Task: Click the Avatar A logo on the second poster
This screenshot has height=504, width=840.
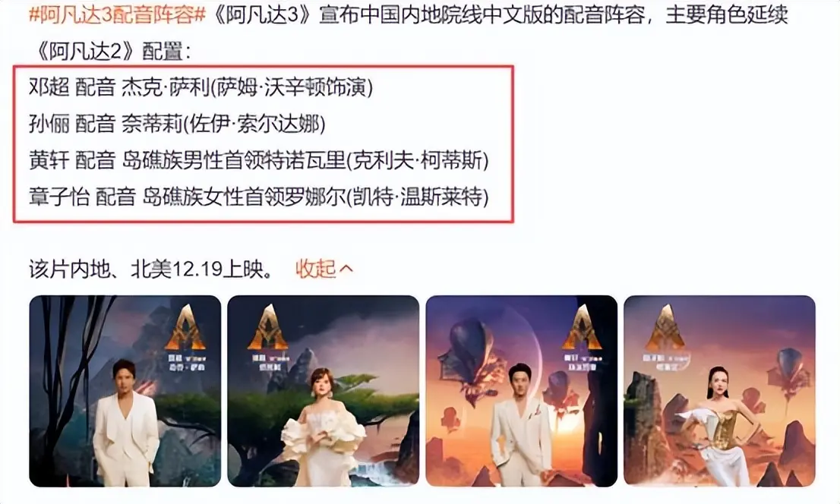Action: [x=270, y=327]
